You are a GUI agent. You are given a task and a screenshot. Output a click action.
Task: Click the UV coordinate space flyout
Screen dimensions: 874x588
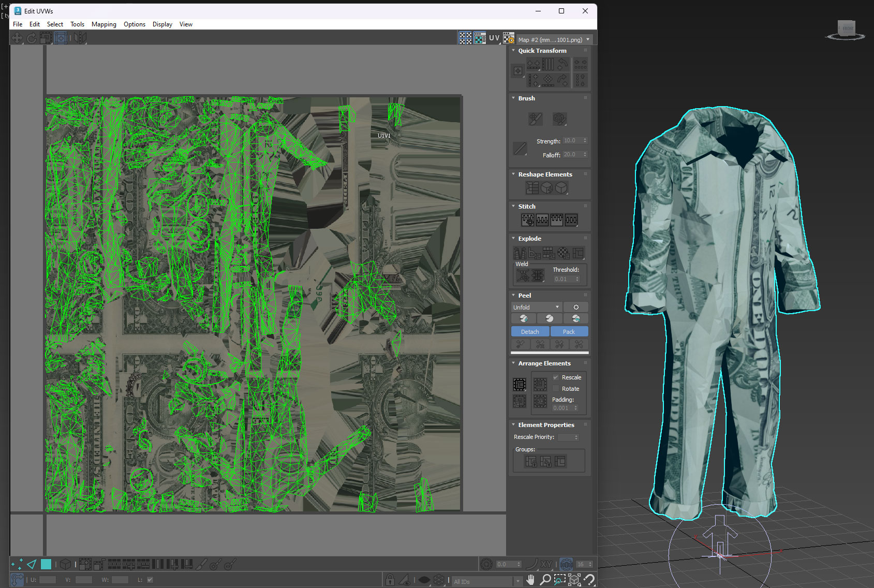pyautogui.click(x=494, y=38)
